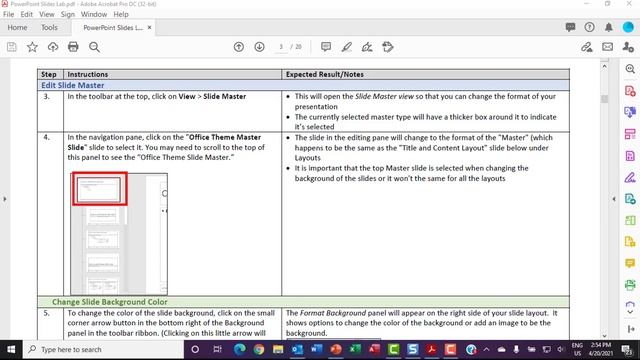Open the Help menu
The image size is (640, 360).
click(121, 14)
